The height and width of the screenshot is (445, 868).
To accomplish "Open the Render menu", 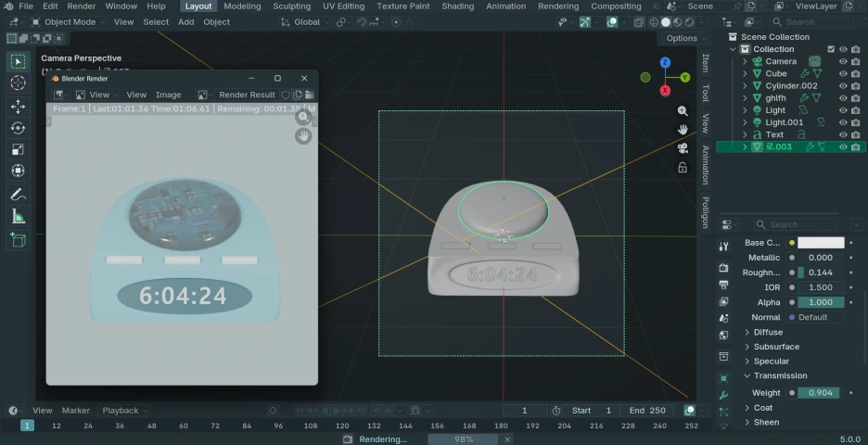I will [x=82, y=6].
